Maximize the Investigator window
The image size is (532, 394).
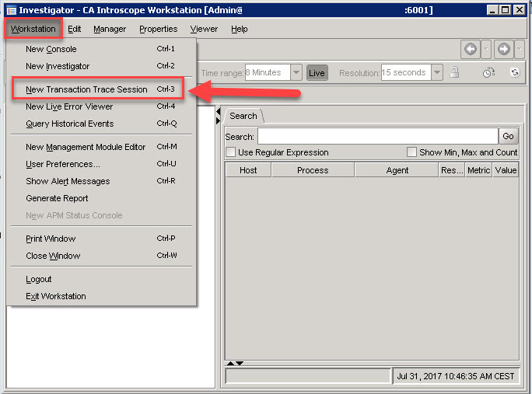506,10
